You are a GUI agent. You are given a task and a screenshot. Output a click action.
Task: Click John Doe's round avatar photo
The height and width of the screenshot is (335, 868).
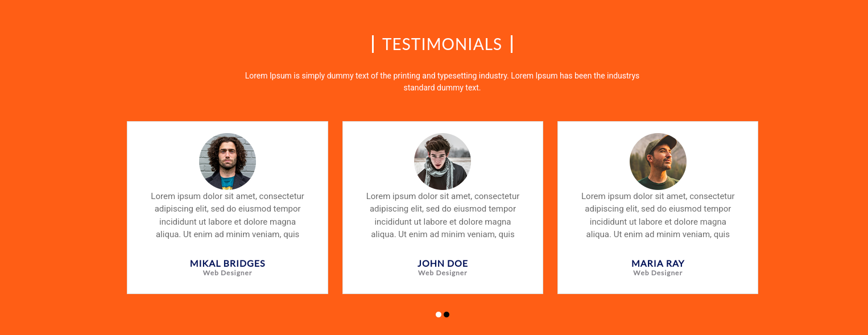[x=443, y=162]
